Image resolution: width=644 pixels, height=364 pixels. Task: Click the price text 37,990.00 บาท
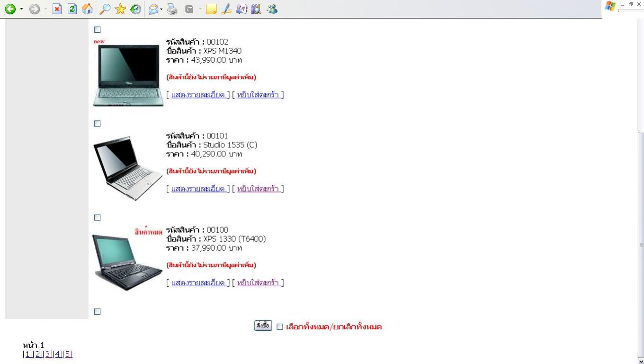coord(216,248)
